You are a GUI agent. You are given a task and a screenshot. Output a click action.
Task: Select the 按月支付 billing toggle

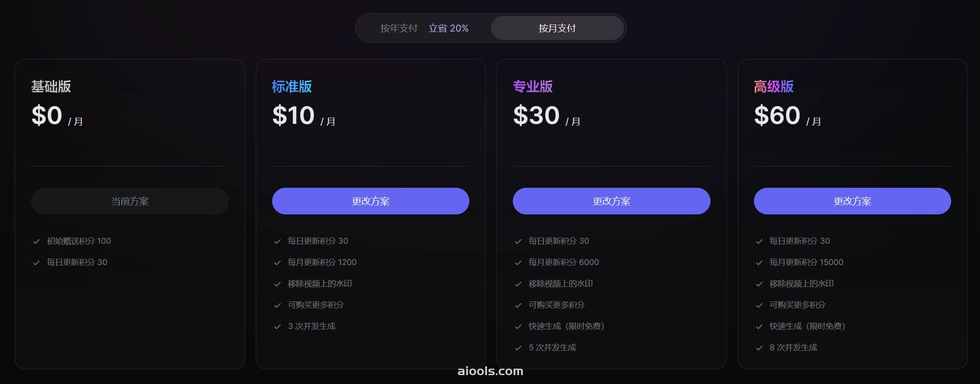pos(557,28)
